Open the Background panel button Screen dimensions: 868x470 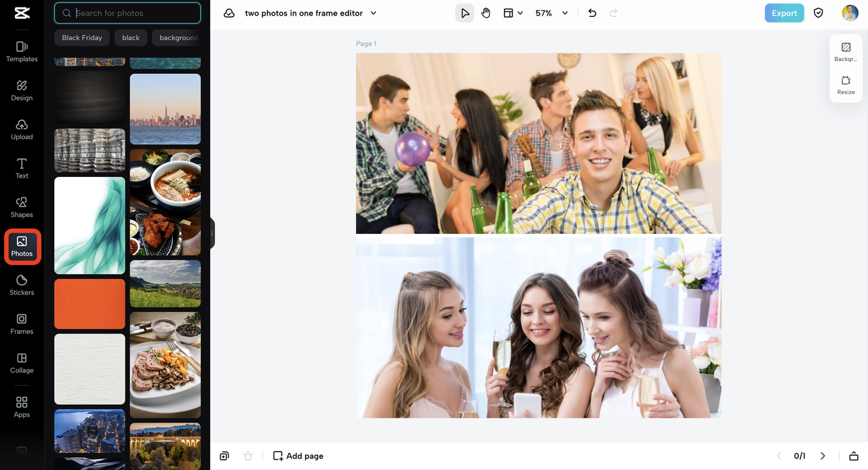pos(846,52)
